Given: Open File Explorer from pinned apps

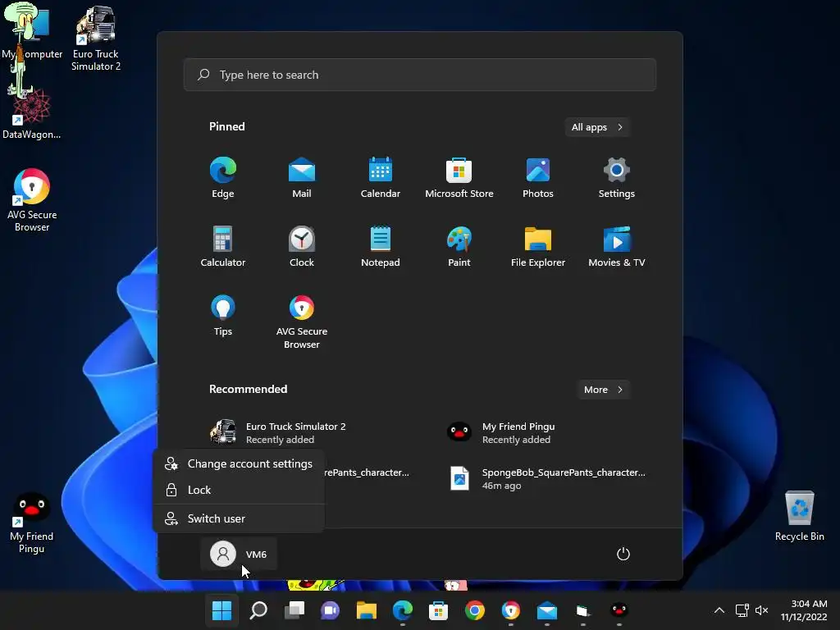Looking at the screenshot, I should pos(538,246).
